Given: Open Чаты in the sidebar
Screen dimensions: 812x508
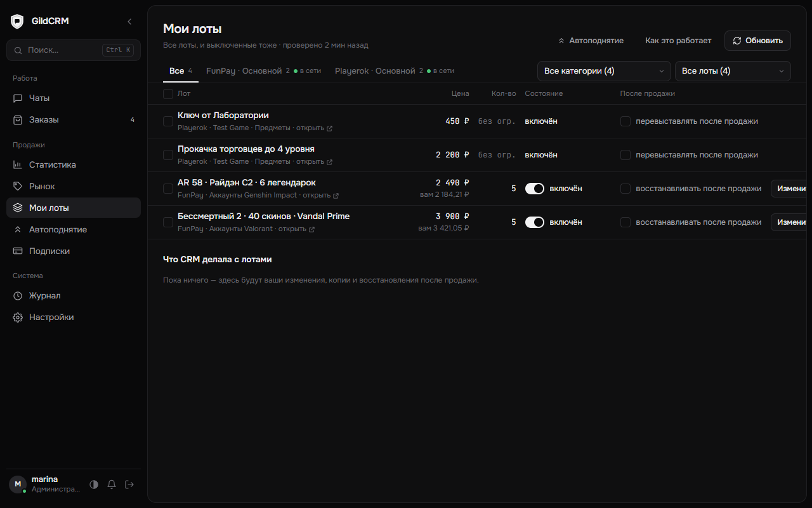Looking at the screenshot, I should tap(74, 98).
